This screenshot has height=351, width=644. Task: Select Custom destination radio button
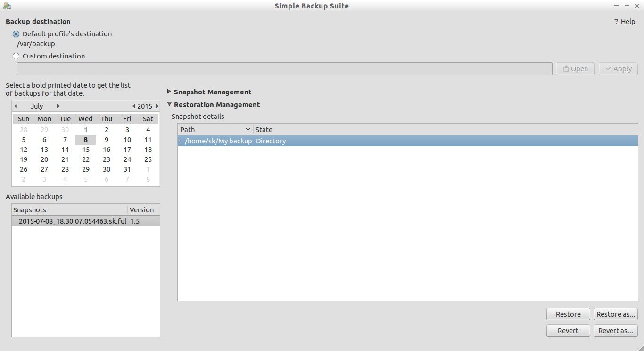[16, 56]
